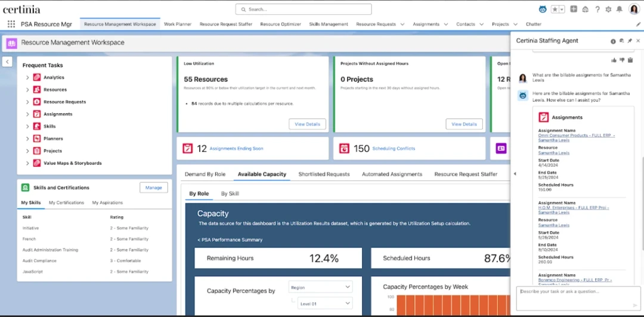Click View Details on Low Utilization card
Image resolution: width=644 pixels, height=317 pixels.
pos(307,124)
